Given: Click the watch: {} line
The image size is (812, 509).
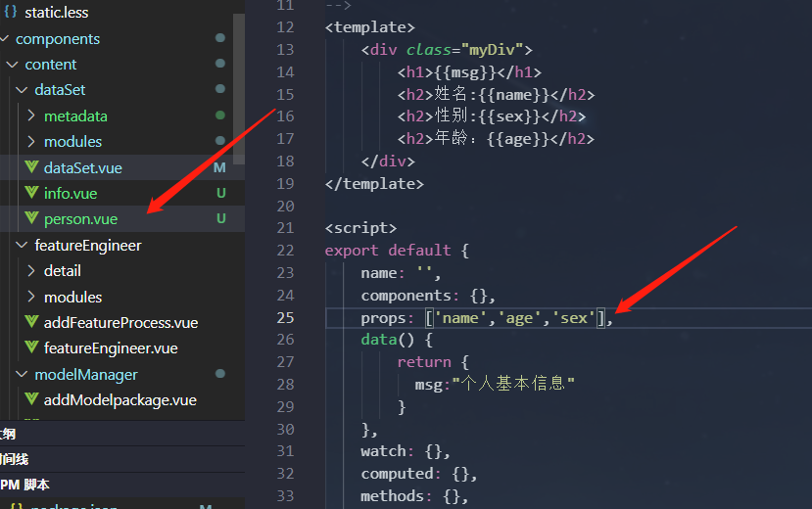Looking at the screenshot, I should 406,451.
